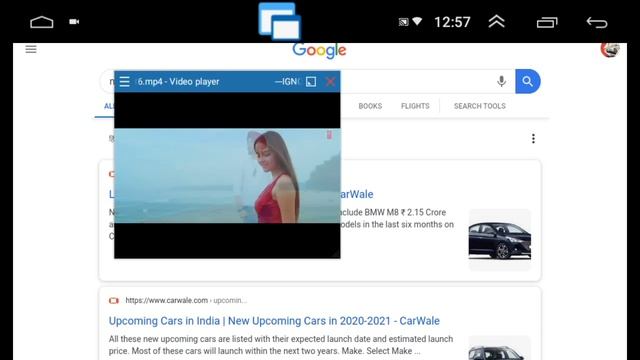Open the recent apps overview button
Image resolution: width=640 pixels, height=360 pixels.
tap(547, 22)
